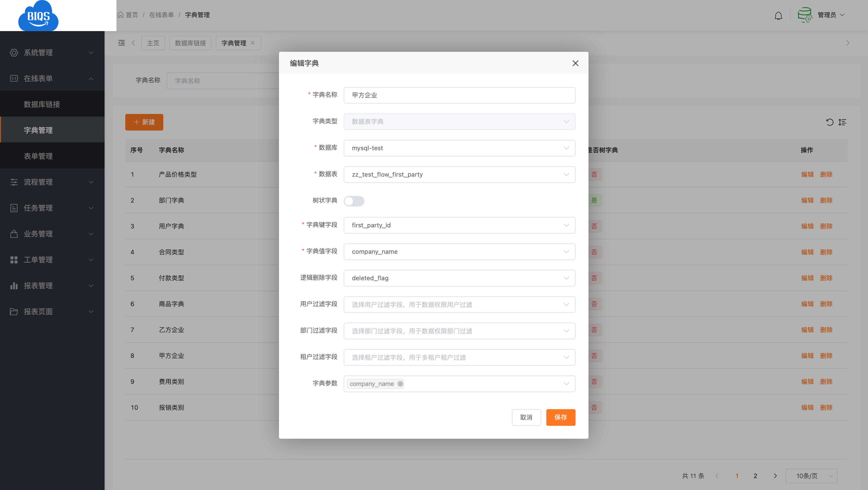The height and width of the screenshot is (490, 868).
Task: Open the 字典值字段 company_name dropdown
Action: click(x=459, y=251)
